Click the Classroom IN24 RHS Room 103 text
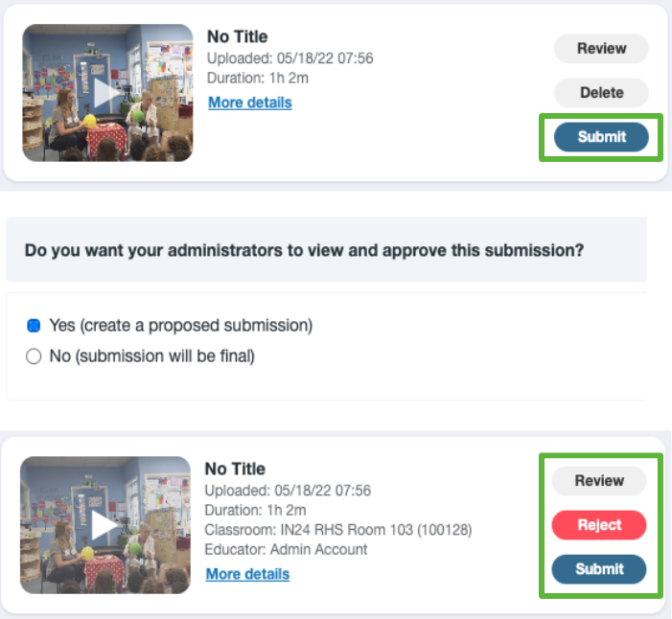Viewport: 672px width, 619px height. coord(338,530)
